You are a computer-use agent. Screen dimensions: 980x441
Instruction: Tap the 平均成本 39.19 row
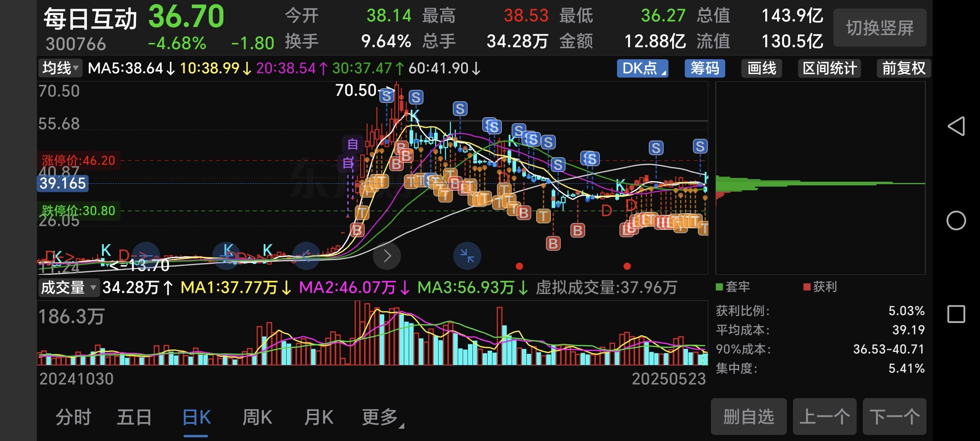(x=820, y=330)
